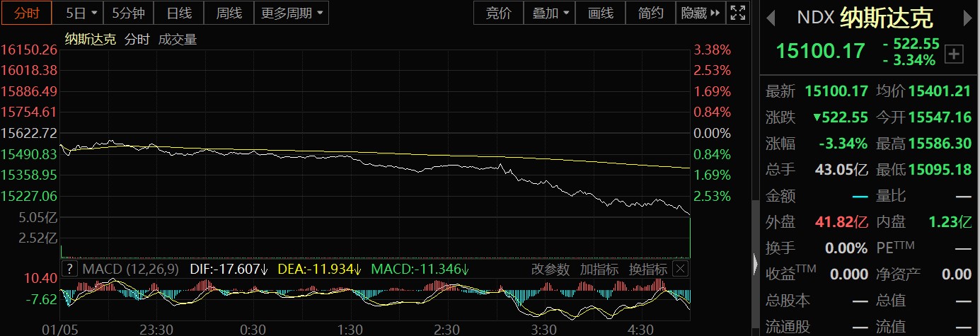Toggle 简约 simplified mode
The image size is (980, 336).
650,13
